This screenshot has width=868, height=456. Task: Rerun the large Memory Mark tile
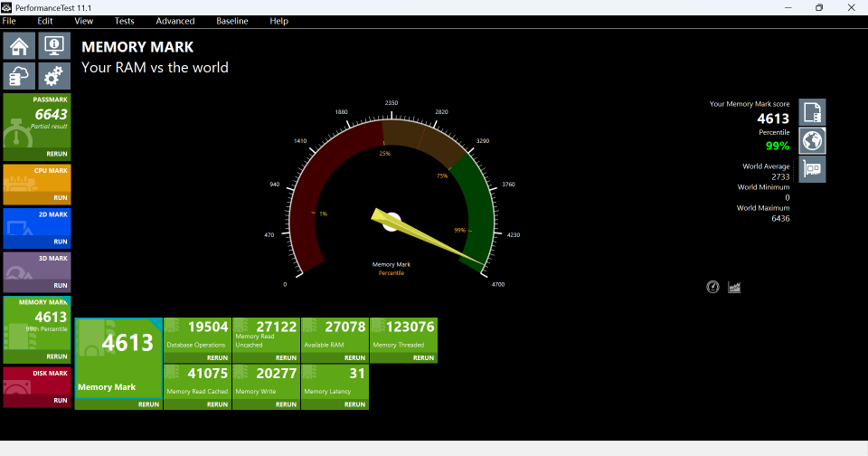pyautogui.click(x=148, y=404)
